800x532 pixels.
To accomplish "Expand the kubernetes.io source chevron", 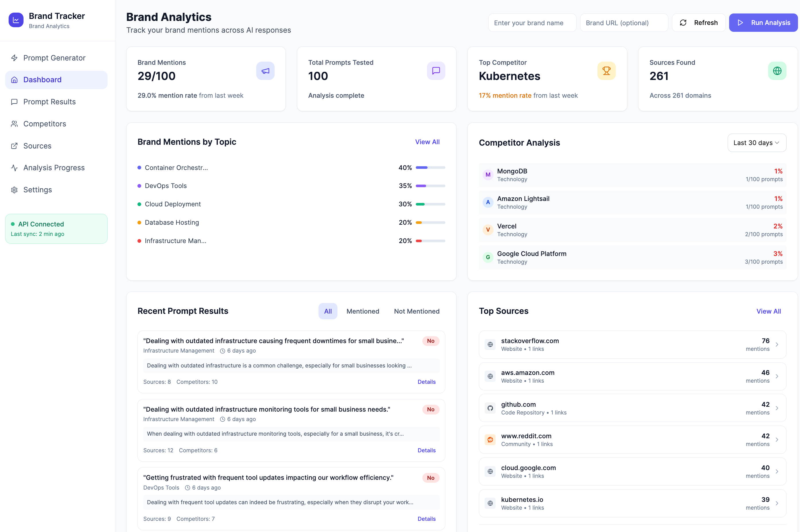I will pos(777,504).
